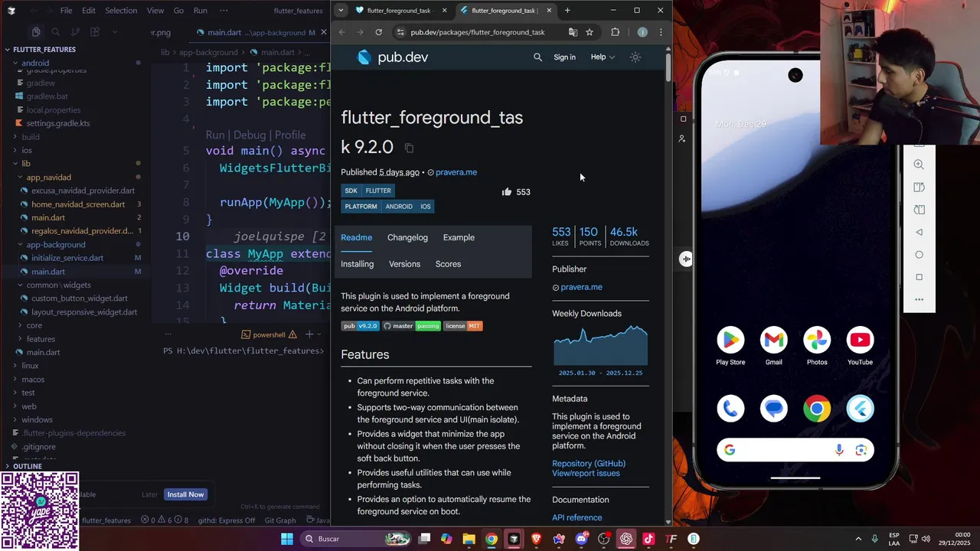Reload the pub.dev page in the browser

[378, 32]
